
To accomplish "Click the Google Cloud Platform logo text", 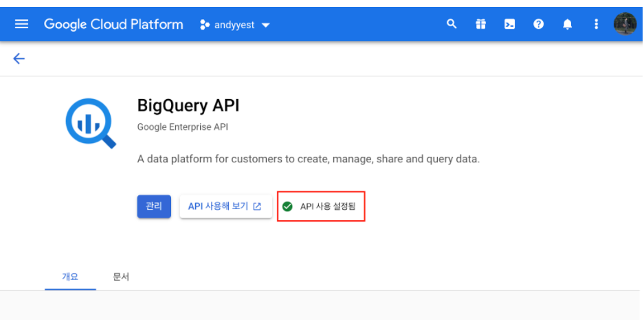I will [113, 25].
